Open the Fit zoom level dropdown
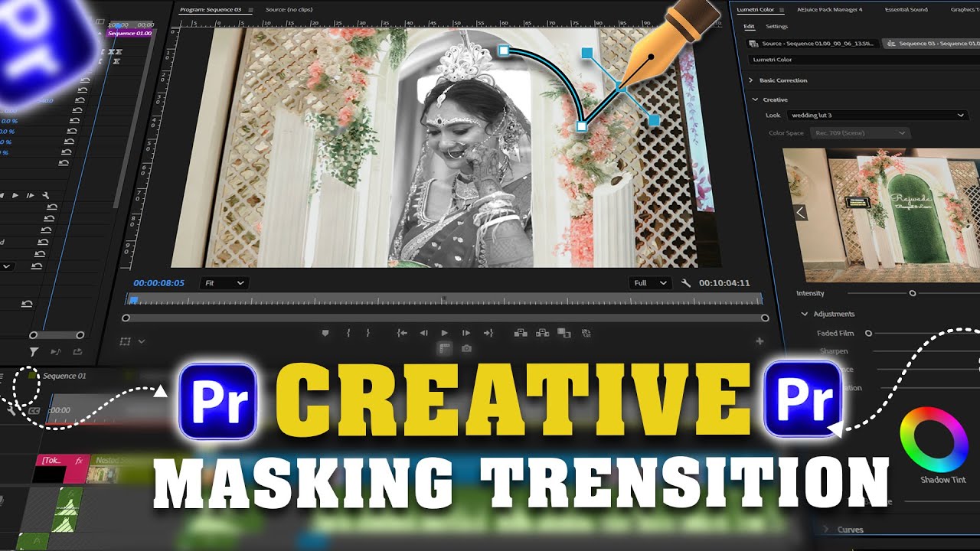Image resolution: width=980 pixels, height=551 pixels. tap(224, 282)
